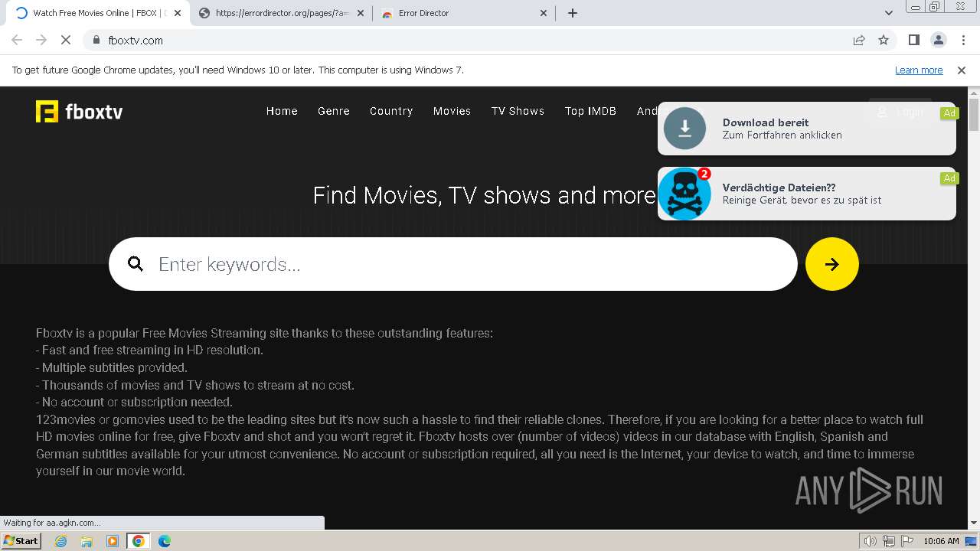Open the Windows Start menu

[21, 541]
